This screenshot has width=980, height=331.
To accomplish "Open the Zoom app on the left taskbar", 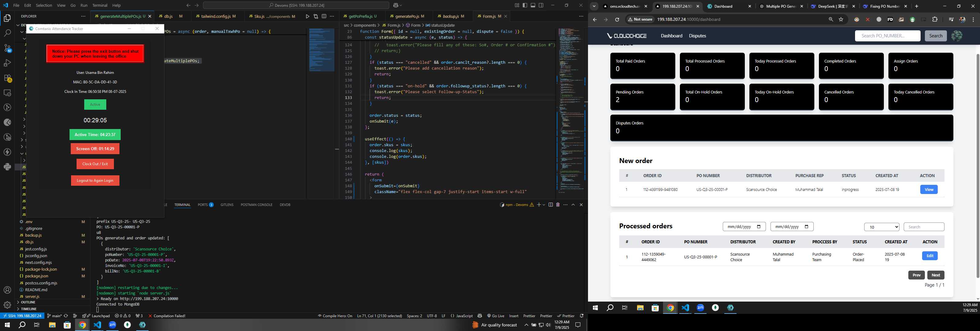I will point(112,325).
